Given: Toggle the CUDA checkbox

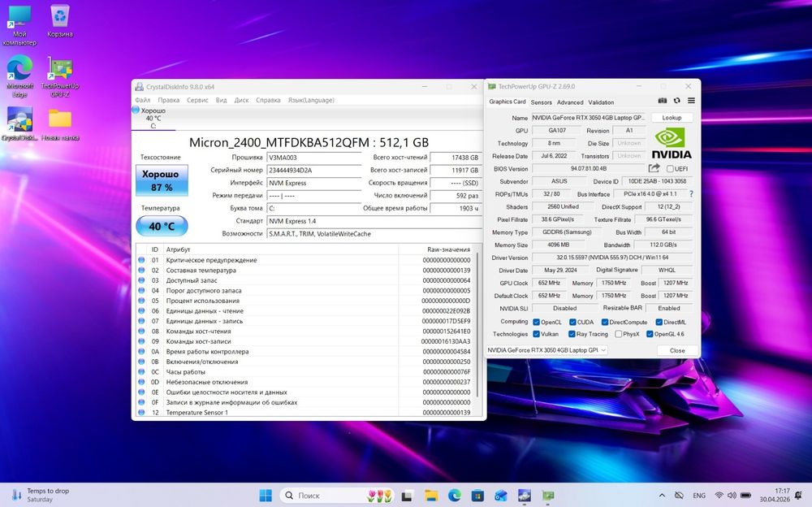Looking at the screenshot, I should pyautogui.click(x=572, y=322).
